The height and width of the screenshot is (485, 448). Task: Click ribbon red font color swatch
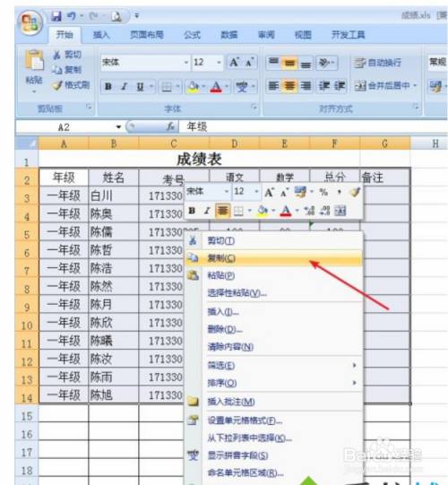click(x=216, y=87)
